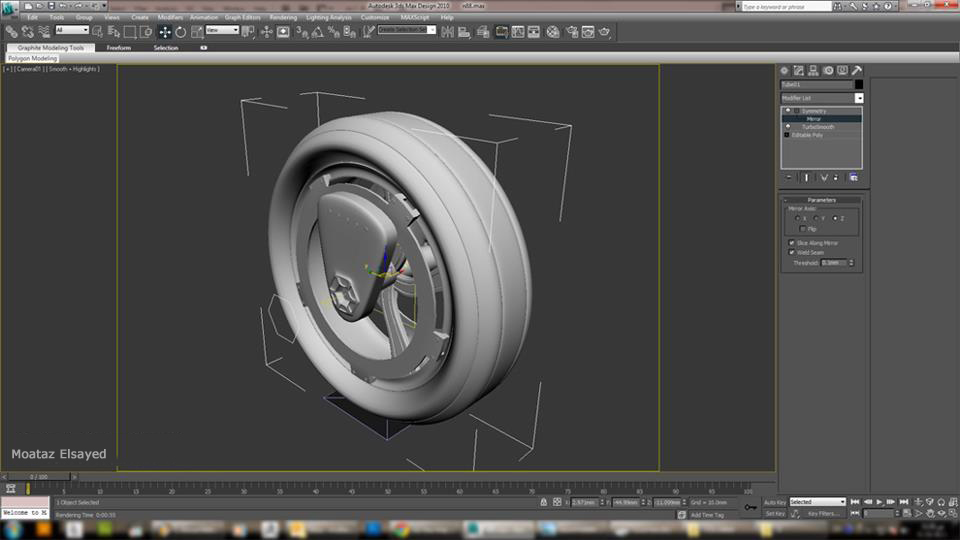Click the teapot Render Production icon
960x540 pixels.
point(605,32)
